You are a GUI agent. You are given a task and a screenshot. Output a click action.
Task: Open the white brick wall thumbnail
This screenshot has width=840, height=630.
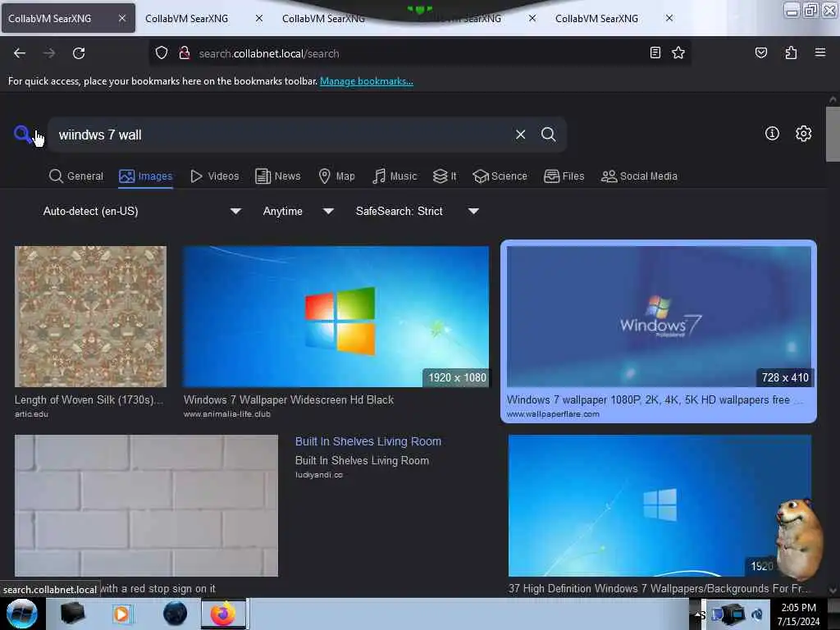(146, 505)
